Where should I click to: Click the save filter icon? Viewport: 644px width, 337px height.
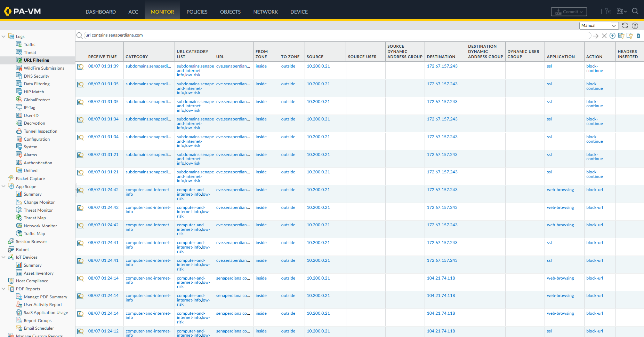621,36
